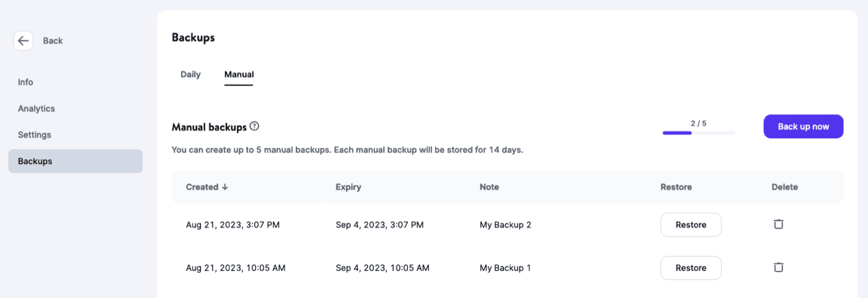Viewport: 868px width, 298px height.
Task: Click the Expiry column header
Action: click(348, 187)
